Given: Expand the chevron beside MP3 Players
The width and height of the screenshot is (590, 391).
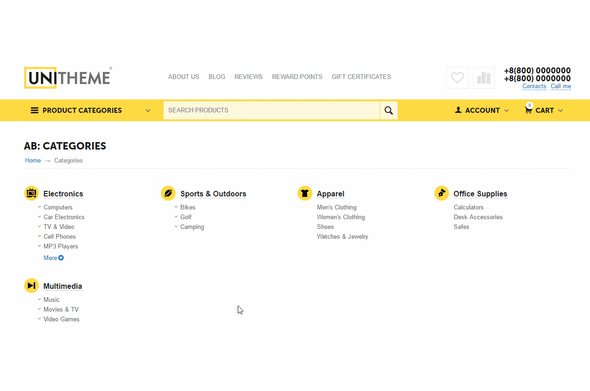Looking at the screenshot, I should pos(39,246).
